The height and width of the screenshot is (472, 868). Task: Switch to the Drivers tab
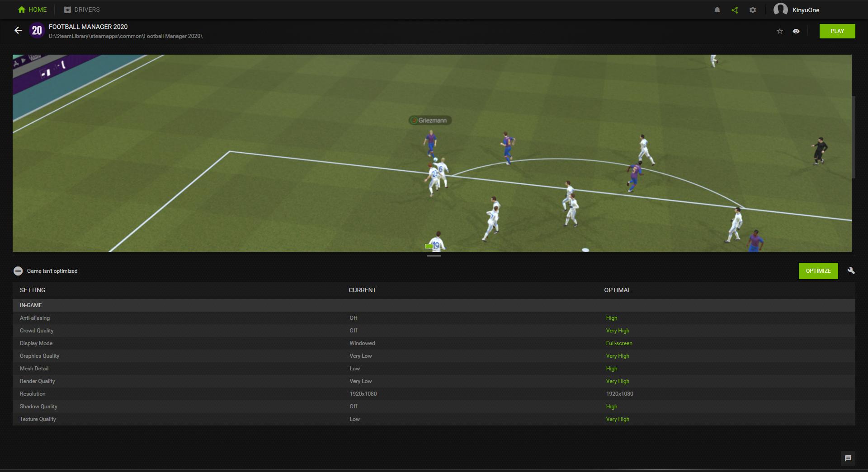click(82, 9)
